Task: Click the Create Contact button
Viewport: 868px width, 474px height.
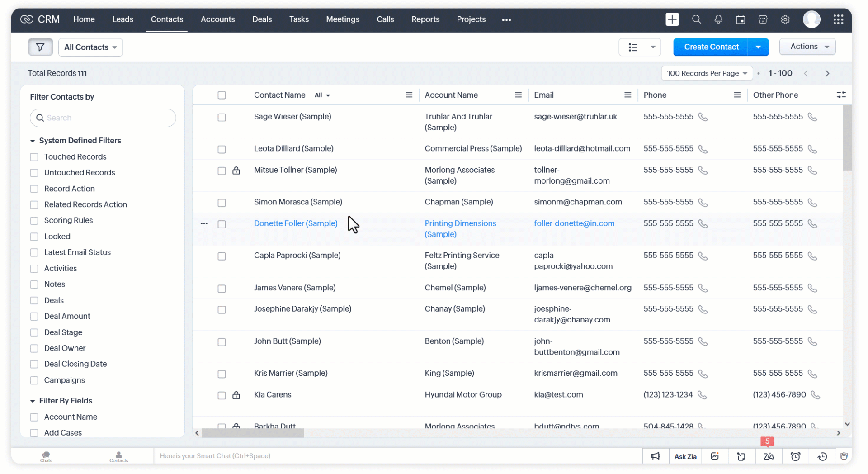Action: click(x=711, y=47)
